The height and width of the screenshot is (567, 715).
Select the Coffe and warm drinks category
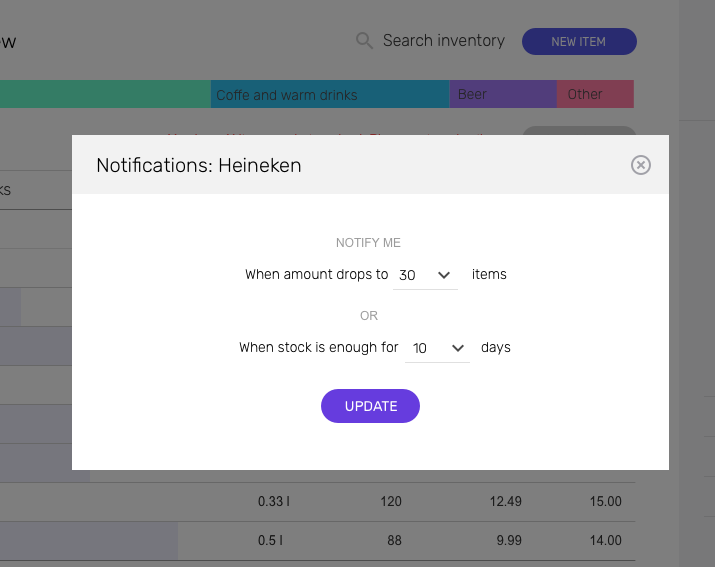point(330,94)
